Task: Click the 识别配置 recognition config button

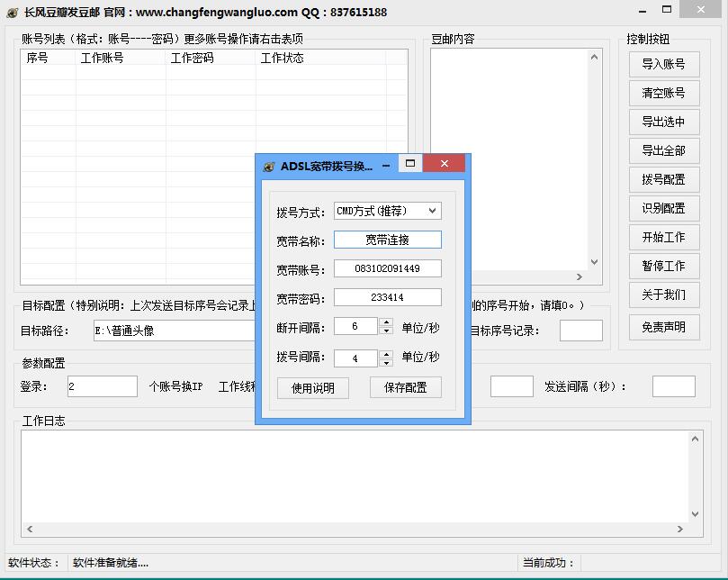Action: (663, 208)
